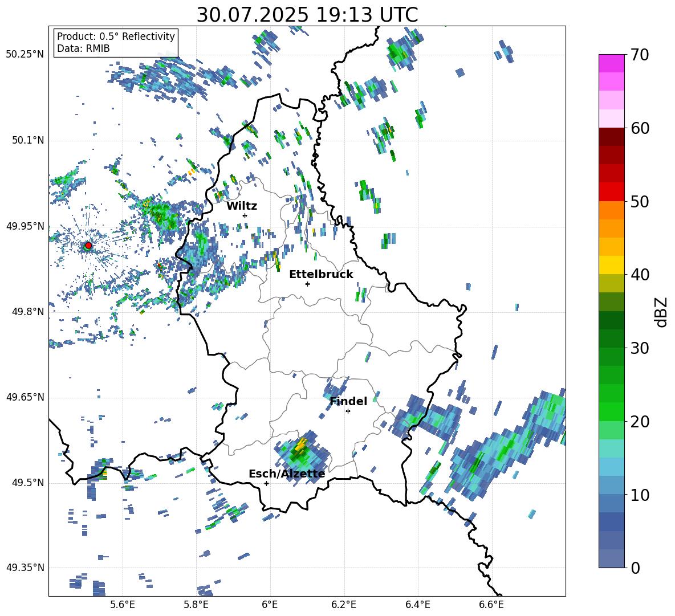Click the 6.6°E longitude label
The width and height of the screenshot is (675, 616).
(491, 605)
